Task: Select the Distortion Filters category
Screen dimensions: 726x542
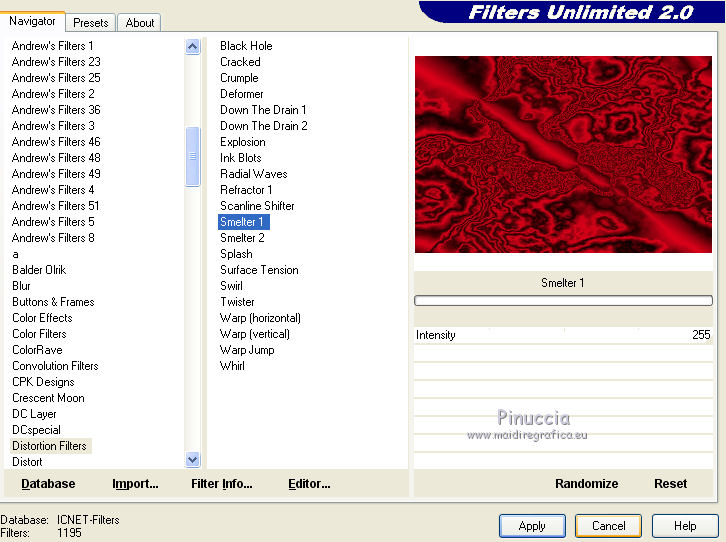Action: (50, 446)
